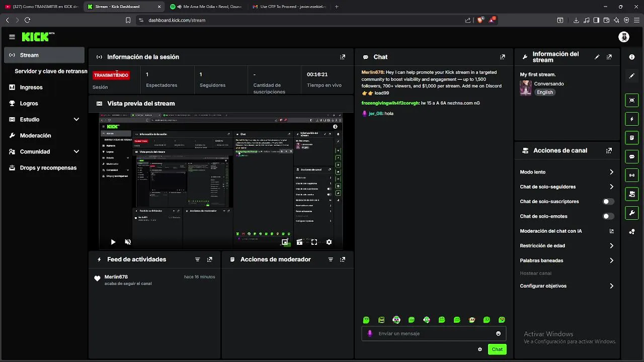Toggle Chat de solo-suscriptores
644x362 pixels.
(x=608, y=202)
